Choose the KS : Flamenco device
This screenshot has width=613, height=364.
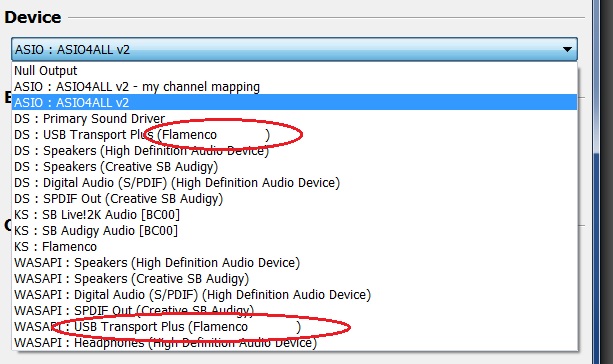(294, 247)
